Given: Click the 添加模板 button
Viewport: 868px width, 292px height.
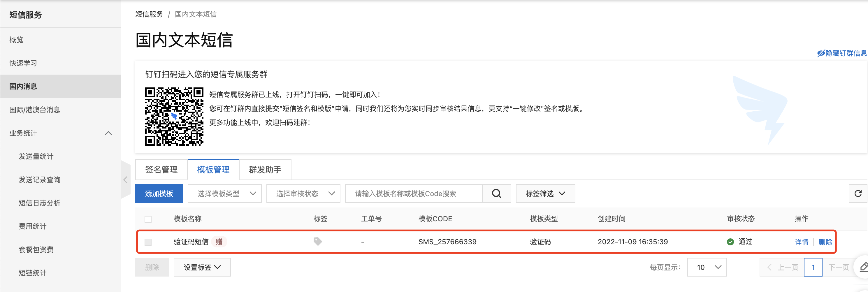Looking at the screenshot, I should tap(159, 193).
